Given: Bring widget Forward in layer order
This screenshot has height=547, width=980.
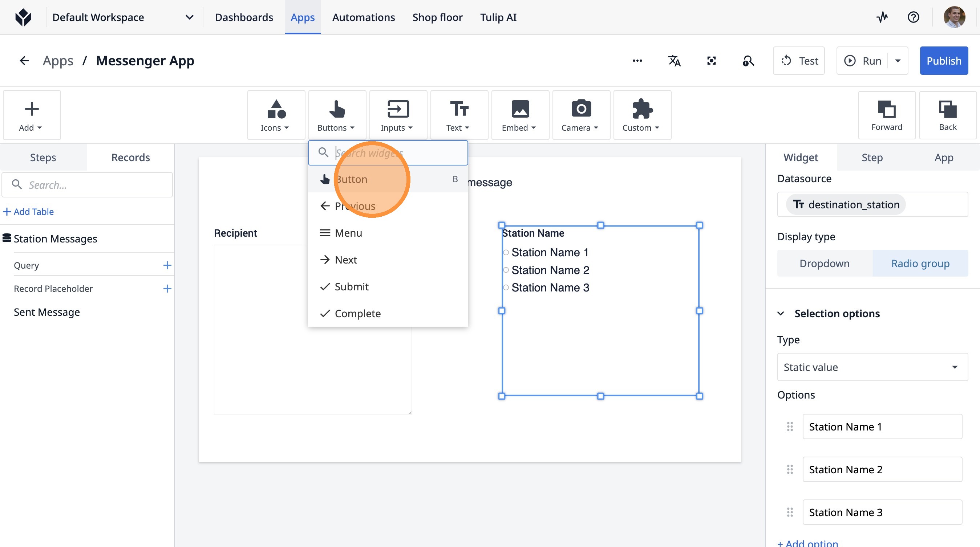Looking at the screenshot, I should [886, 115].
